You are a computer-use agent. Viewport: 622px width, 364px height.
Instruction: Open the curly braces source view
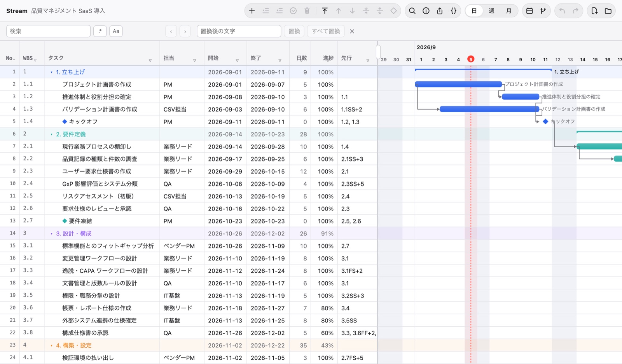[454, 11]
